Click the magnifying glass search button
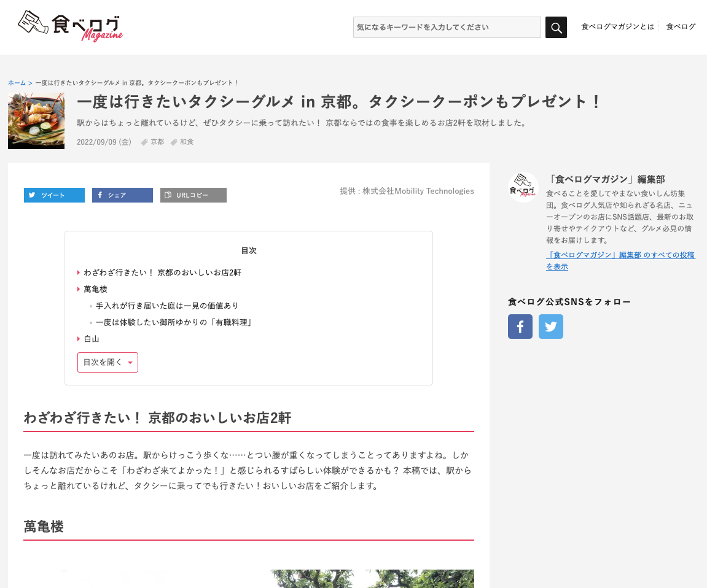Image resolution: width=707 pixels, height=588 pixels. pos(556,28)
